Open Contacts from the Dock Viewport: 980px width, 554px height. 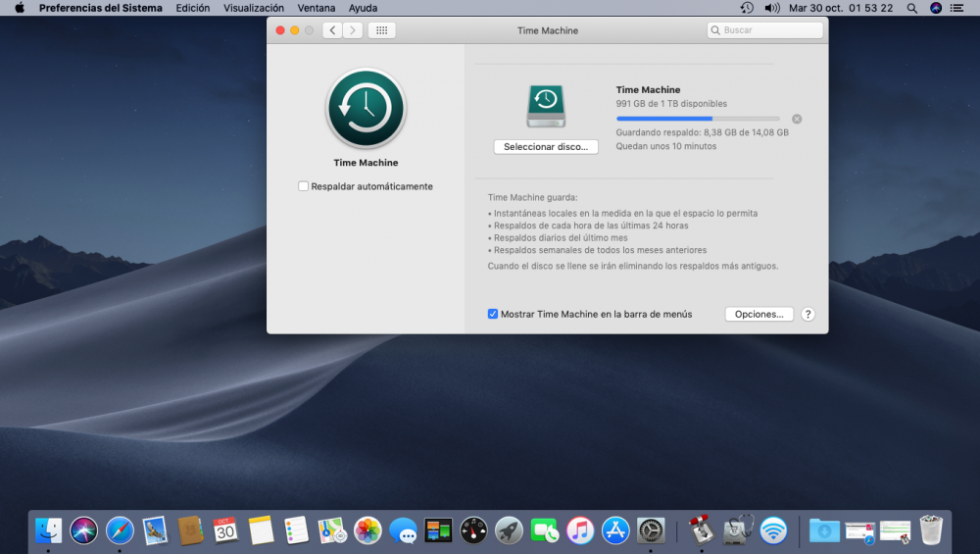(x=190, y=530)
